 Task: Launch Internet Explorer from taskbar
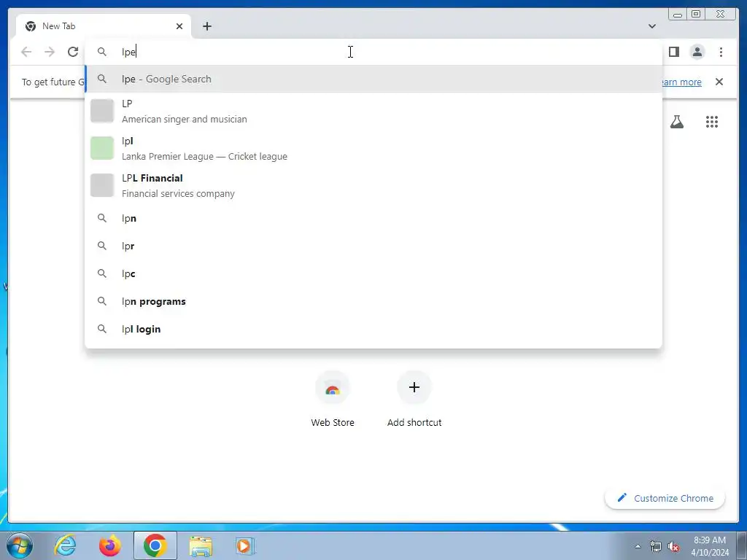click(66, 545)
